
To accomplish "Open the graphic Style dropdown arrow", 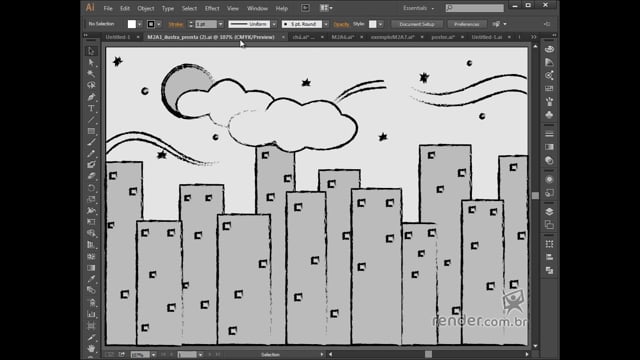I will 380,24.
